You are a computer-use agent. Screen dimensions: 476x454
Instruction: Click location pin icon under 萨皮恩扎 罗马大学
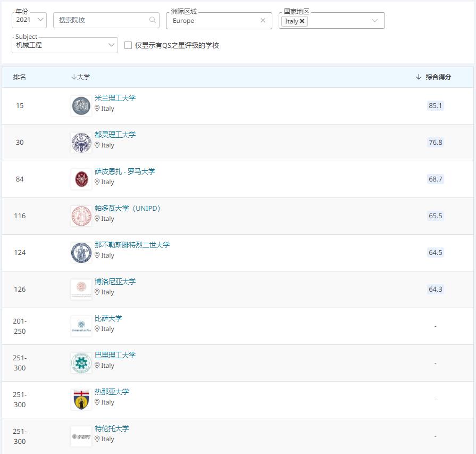tap(97, 182)
